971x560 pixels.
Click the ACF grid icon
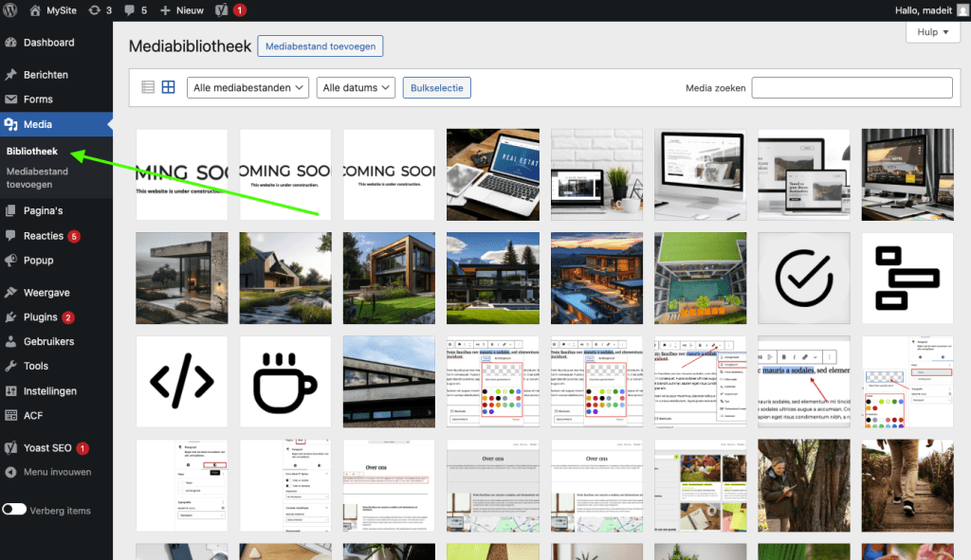coord(10,415)
